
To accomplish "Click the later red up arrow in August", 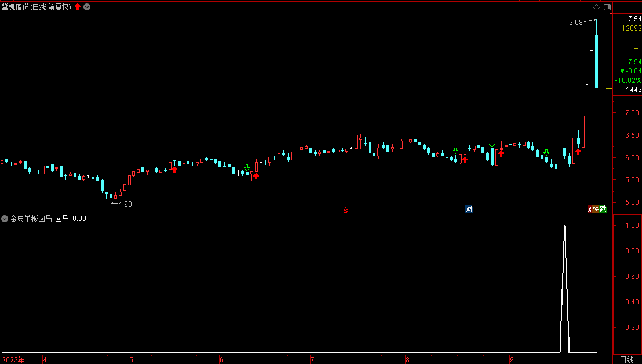I will click(x=501, y=154).
